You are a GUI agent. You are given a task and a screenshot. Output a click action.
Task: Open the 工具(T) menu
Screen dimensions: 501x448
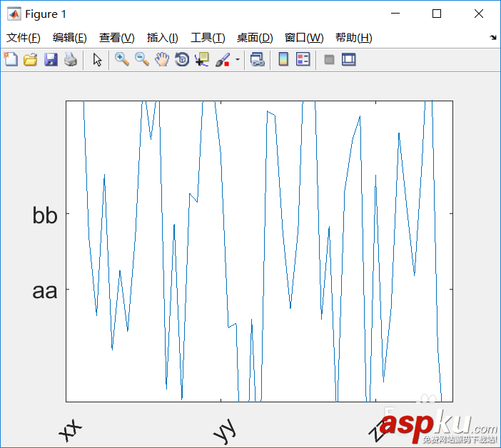click(x=208, y=38)
